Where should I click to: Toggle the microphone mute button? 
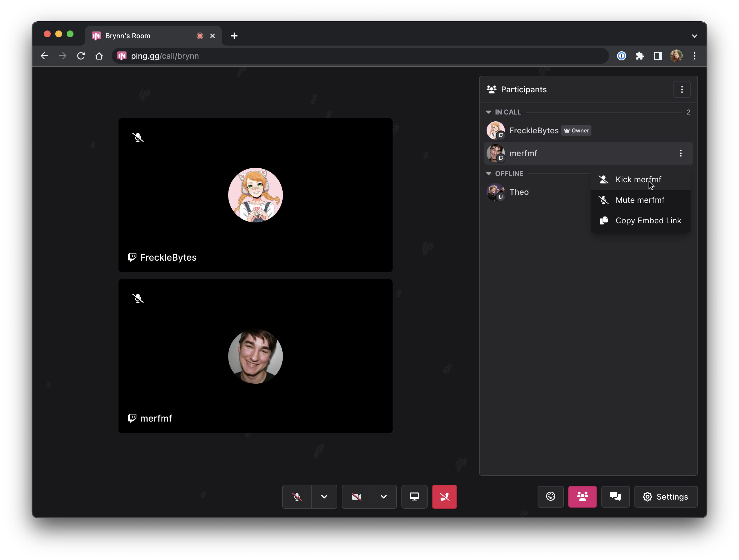pos(297,496)
